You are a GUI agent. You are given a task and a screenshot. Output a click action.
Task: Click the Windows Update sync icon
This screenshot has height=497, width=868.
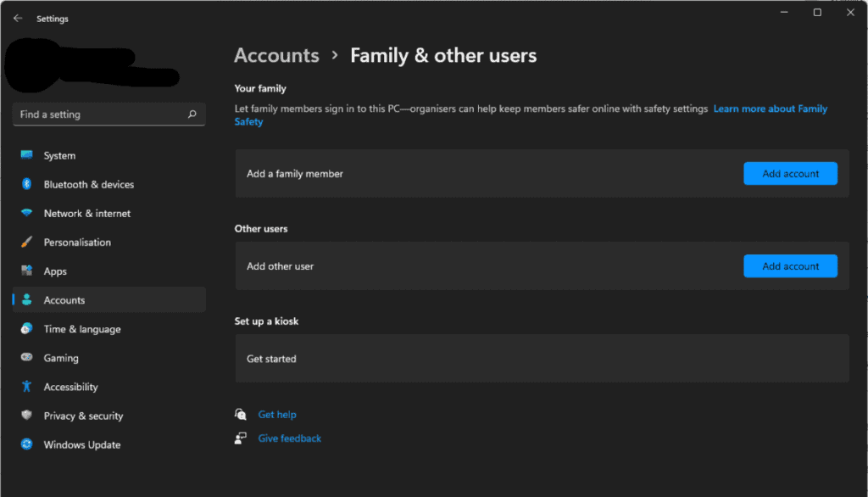pyautogui.click(x=26, y=444)
